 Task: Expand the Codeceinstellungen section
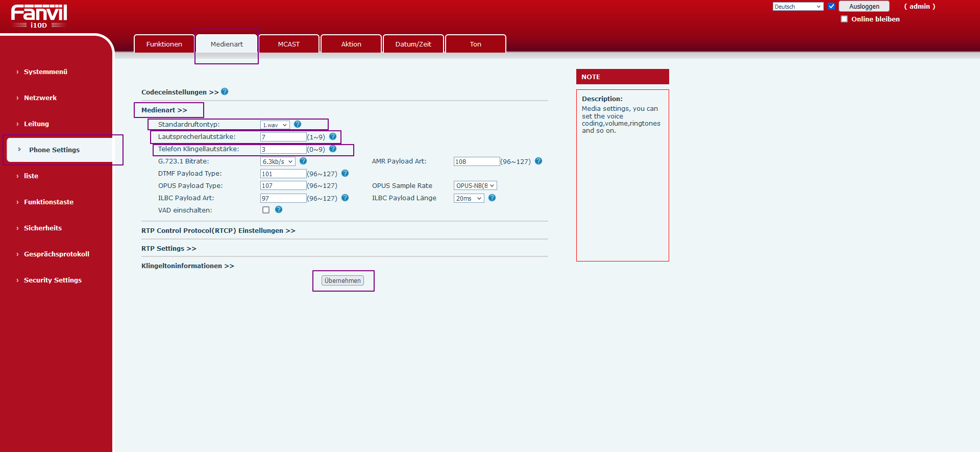click(x=180, y=92)
